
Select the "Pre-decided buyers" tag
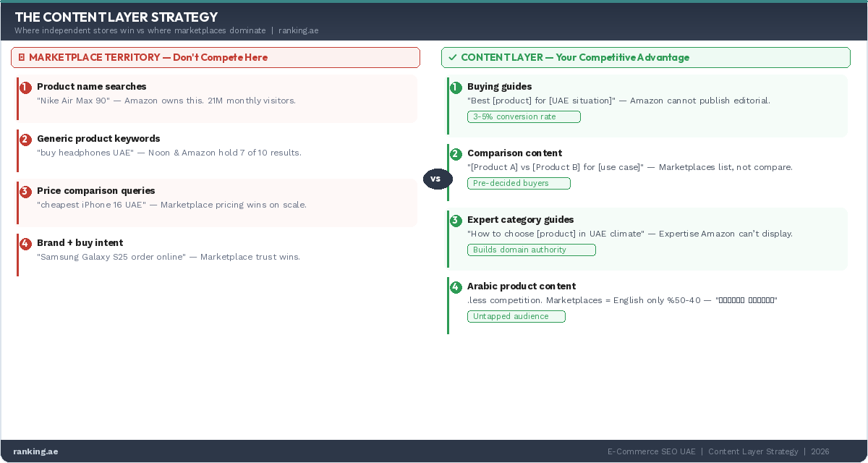[x=519, y=184]
